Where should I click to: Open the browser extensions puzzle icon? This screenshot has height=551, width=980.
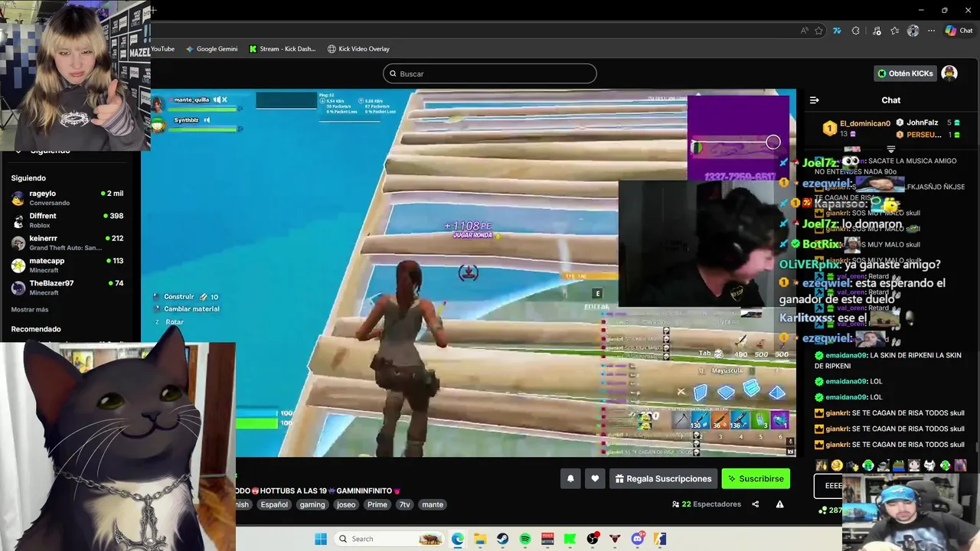[x=856, y=31]
